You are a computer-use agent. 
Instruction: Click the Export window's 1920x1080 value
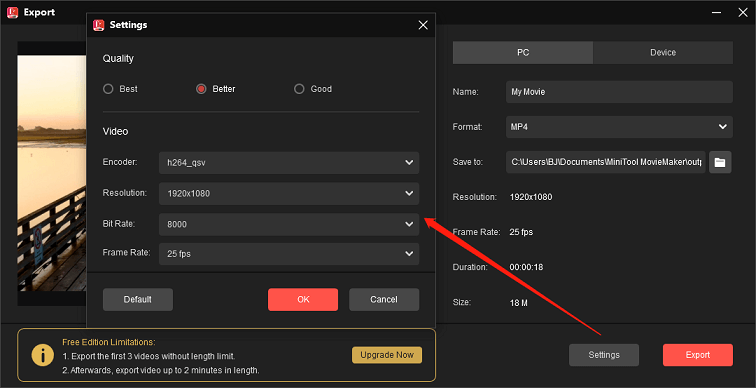tap(531, 197)
